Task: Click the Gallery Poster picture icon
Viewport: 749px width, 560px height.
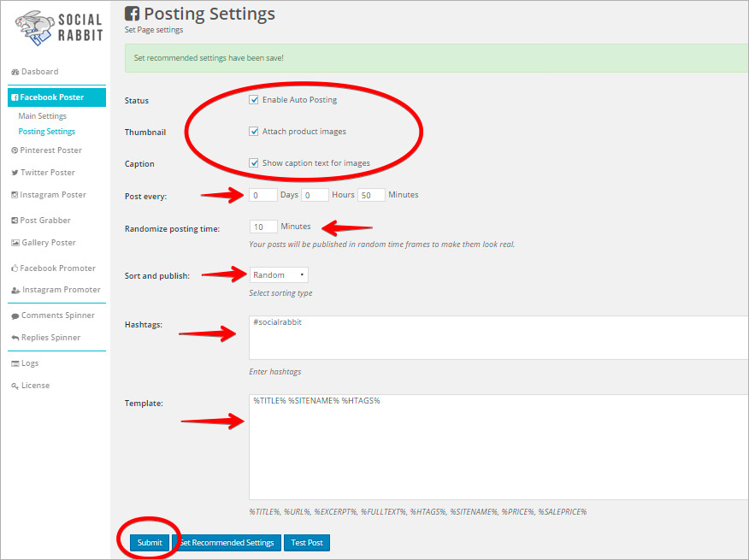Action: point(15,243)
